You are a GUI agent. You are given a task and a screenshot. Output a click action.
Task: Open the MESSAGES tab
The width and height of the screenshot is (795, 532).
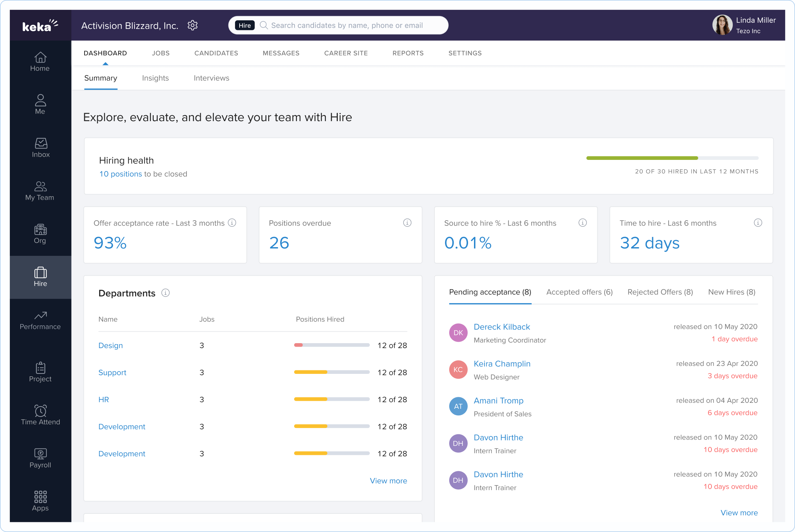[x=281, y=53]
